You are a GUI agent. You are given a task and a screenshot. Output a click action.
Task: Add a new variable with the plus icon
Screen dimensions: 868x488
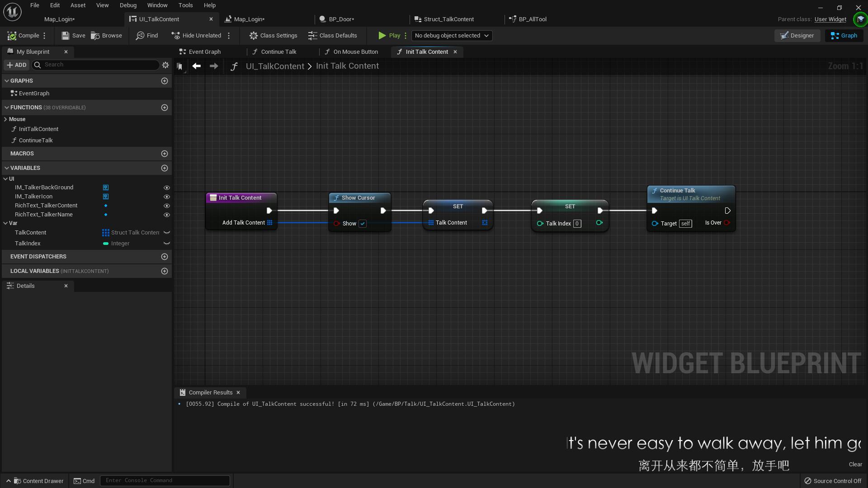pyautogui.click(x=165, y=168)
